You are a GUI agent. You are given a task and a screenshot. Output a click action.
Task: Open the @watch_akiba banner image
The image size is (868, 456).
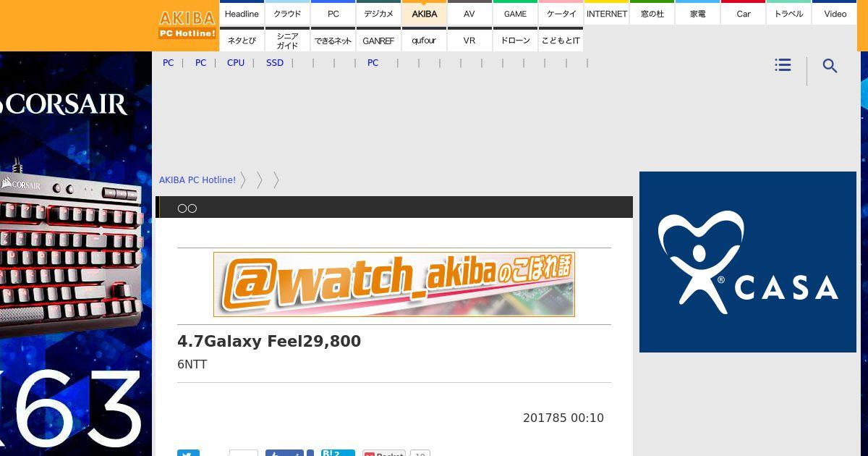point(394,284)
